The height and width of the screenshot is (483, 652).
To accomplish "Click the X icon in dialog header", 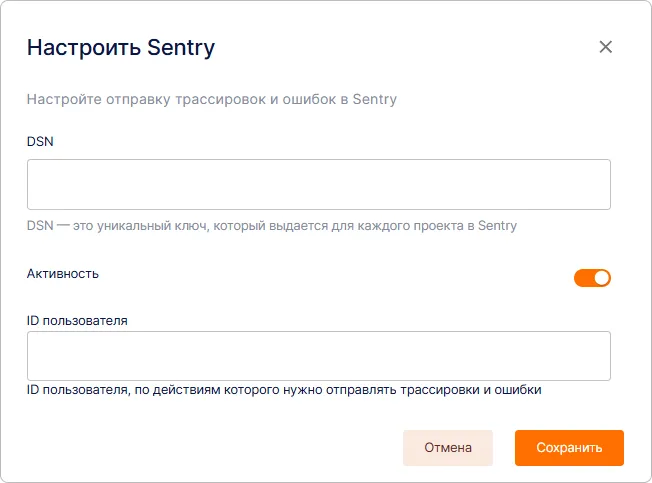I will [605, 47].
